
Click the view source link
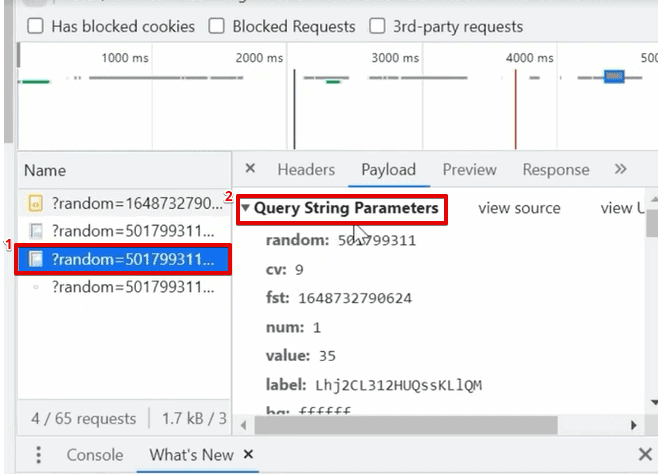[x=520, y=208]
